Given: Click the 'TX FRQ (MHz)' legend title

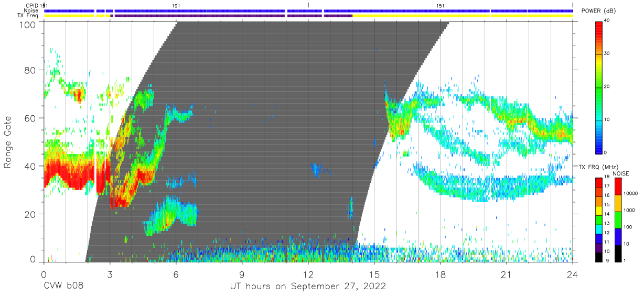Looking at the screenshot, I should pos(599,167).
